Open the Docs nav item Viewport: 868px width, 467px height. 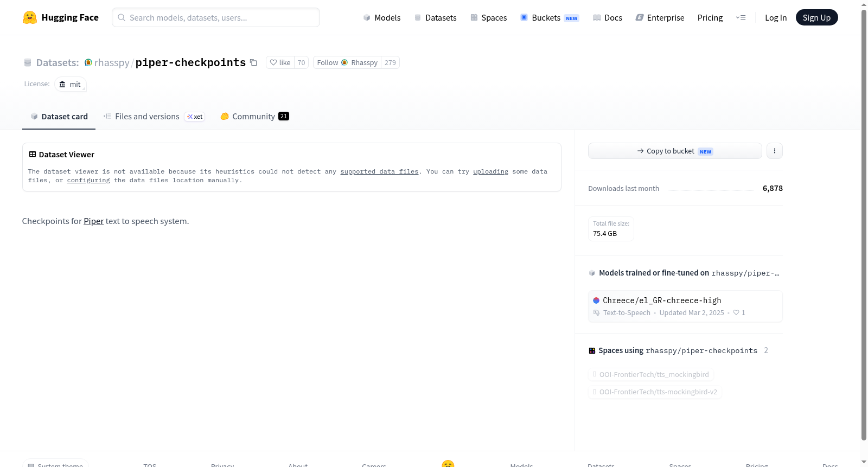pos(608,17)
